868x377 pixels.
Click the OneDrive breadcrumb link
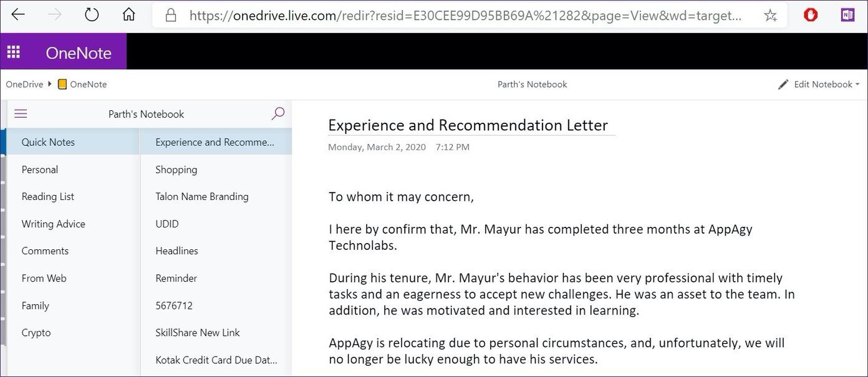(x=24, y=84)
